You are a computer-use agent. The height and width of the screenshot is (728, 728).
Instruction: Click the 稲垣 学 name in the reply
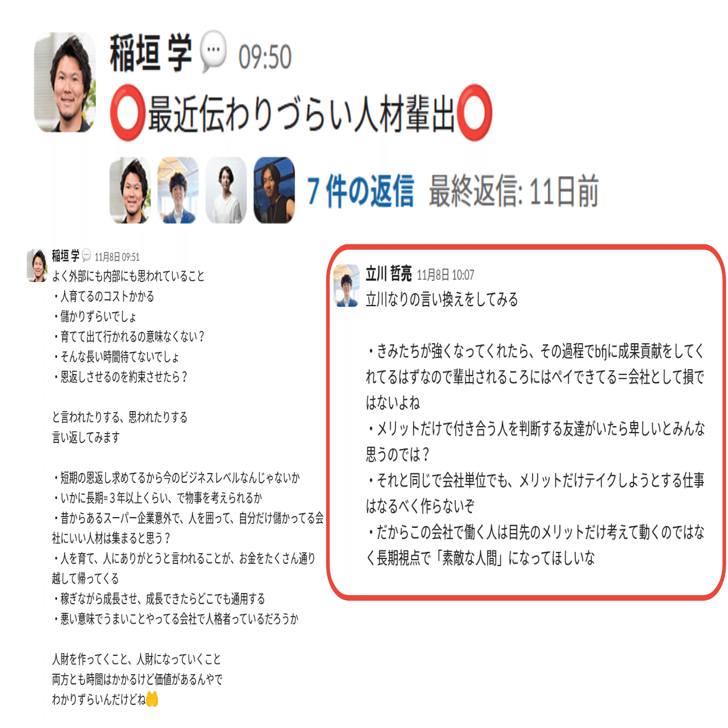65,256
